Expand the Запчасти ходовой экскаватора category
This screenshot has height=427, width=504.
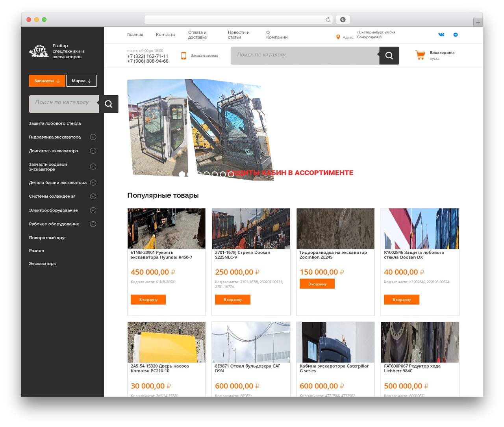(93, 167)
